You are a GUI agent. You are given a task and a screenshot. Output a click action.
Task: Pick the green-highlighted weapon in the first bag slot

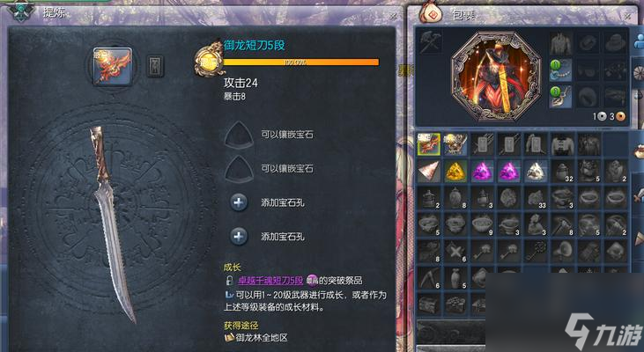[429, 144]
